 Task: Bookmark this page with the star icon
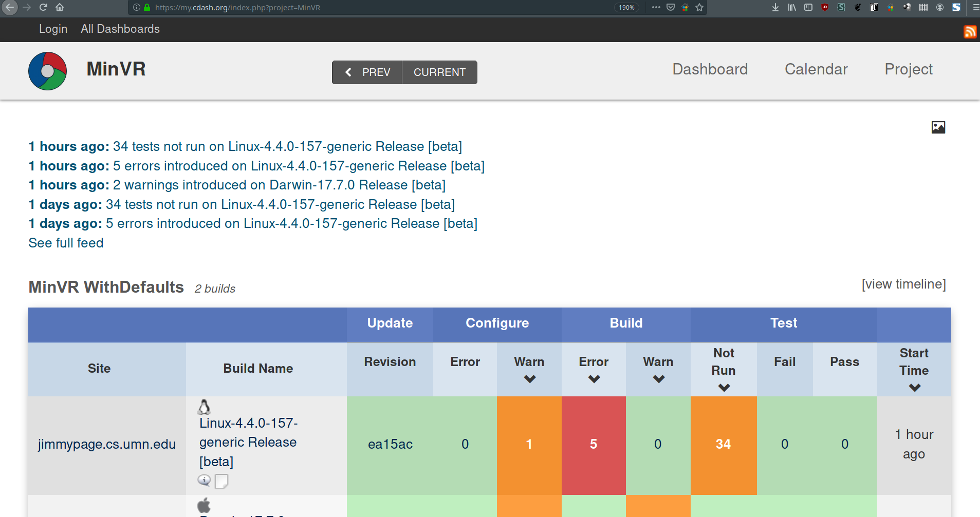click(x=699, y=7)
